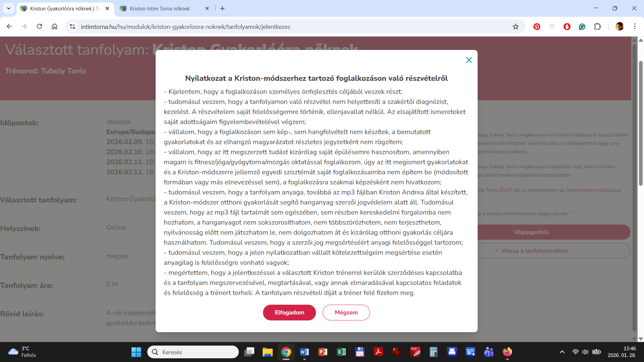This screenshot has height=362, width=644.
Task: Switch to Kriston Intim Torna nőknek tab
Action: pos(160,8)
